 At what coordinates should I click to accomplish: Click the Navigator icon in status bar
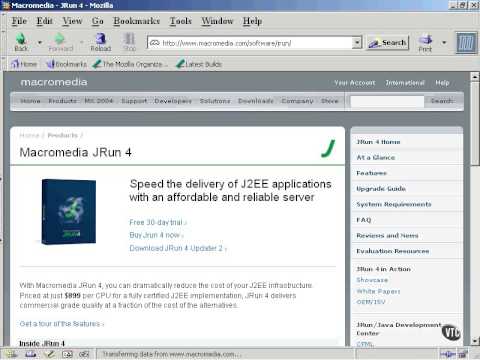(x=12, y=354)
